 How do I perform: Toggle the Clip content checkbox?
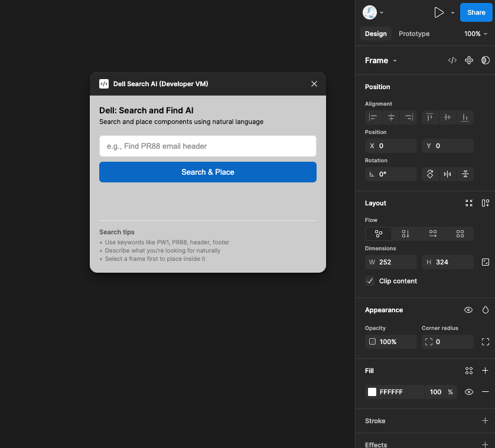coord(370,281)
